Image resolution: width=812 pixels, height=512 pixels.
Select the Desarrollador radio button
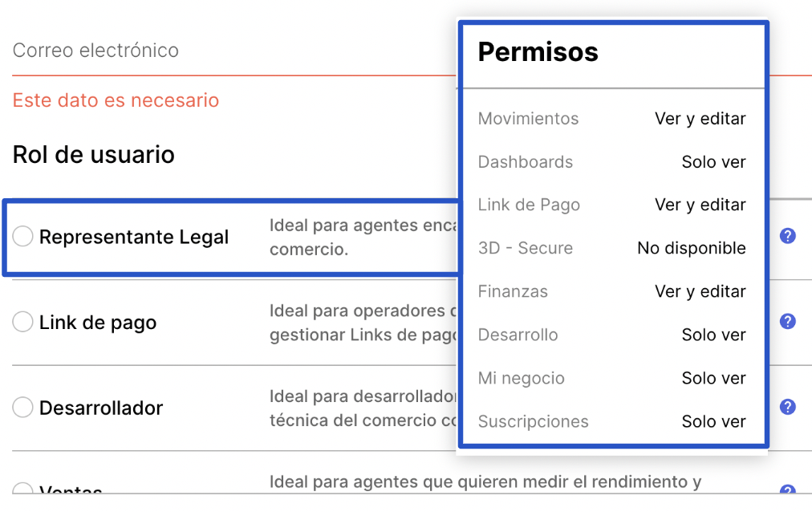(x=23, y=408)
